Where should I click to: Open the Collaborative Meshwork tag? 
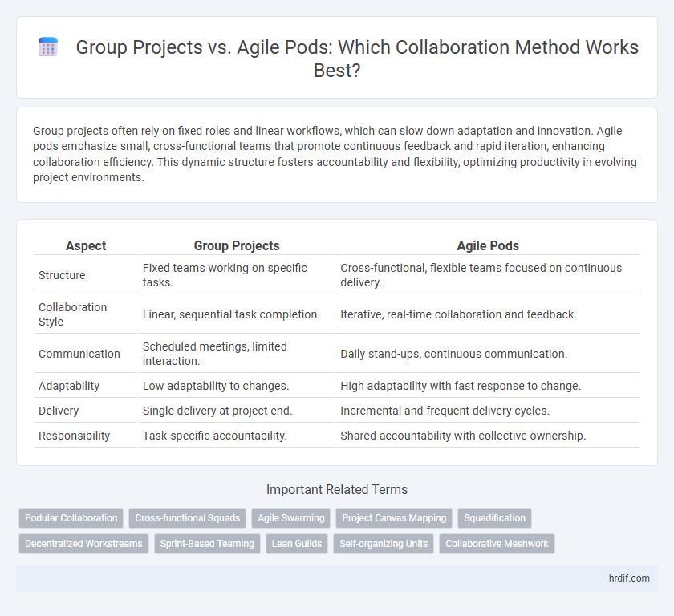pyautogui.click(x=497, y=543)
